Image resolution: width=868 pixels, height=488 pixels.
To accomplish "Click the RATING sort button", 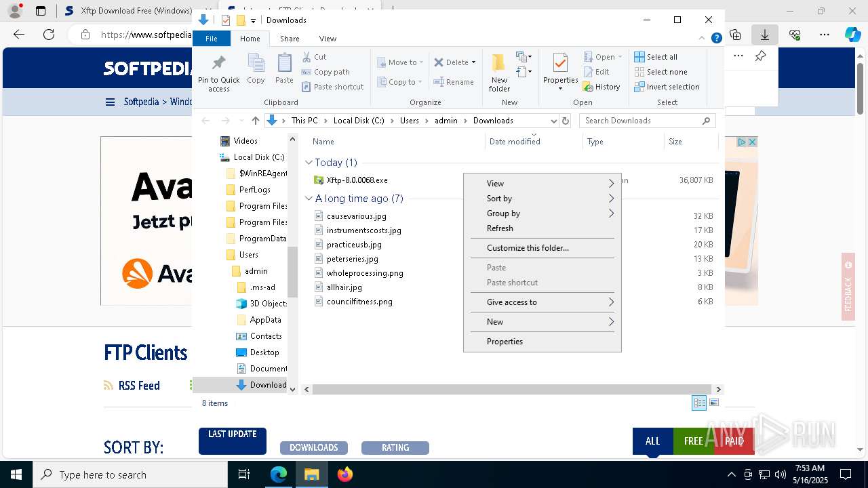I will [x=395, y=448].
